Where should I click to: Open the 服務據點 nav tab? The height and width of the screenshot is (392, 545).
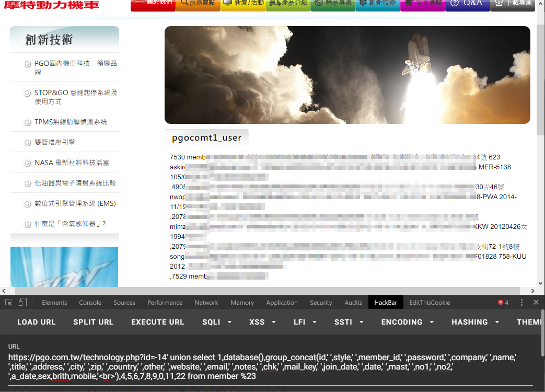coord(198,5)
